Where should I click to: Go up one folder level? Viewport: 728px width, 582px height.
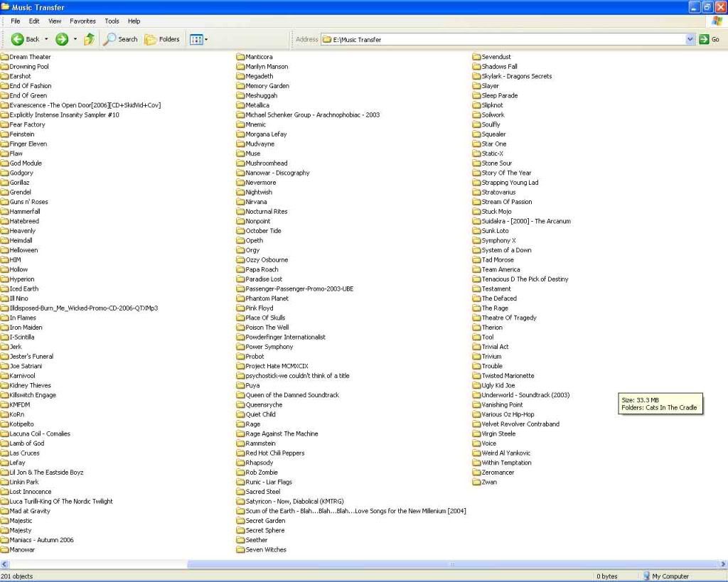89,40
